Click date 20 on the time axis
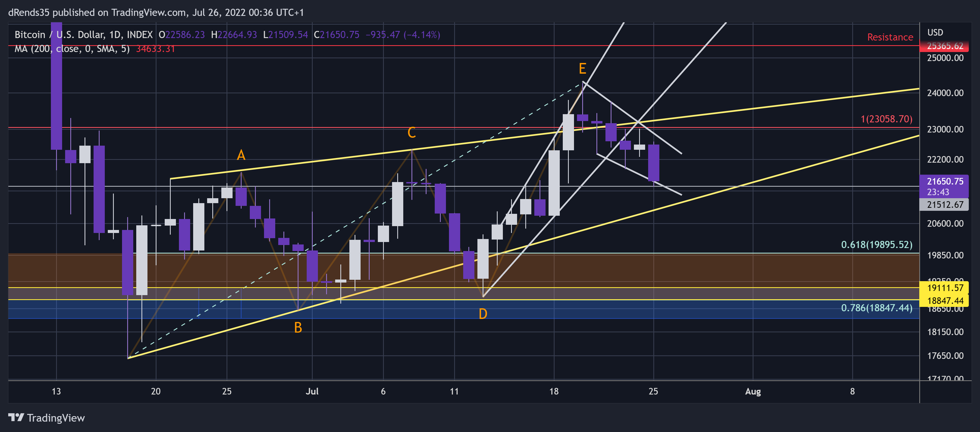Image resolution: width=980 pixels, height=432 pixels. click(x=156, y=391)
